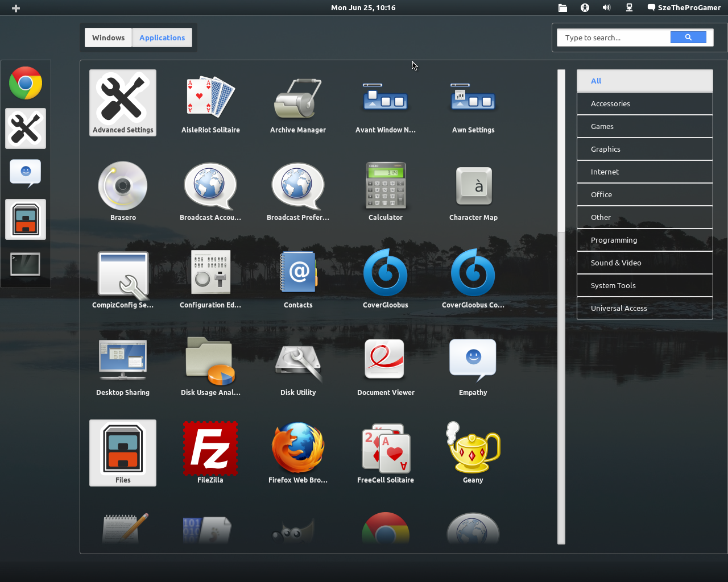Open Archive Manager
This screenshot has height=582, width=728.
click(298, 103)
